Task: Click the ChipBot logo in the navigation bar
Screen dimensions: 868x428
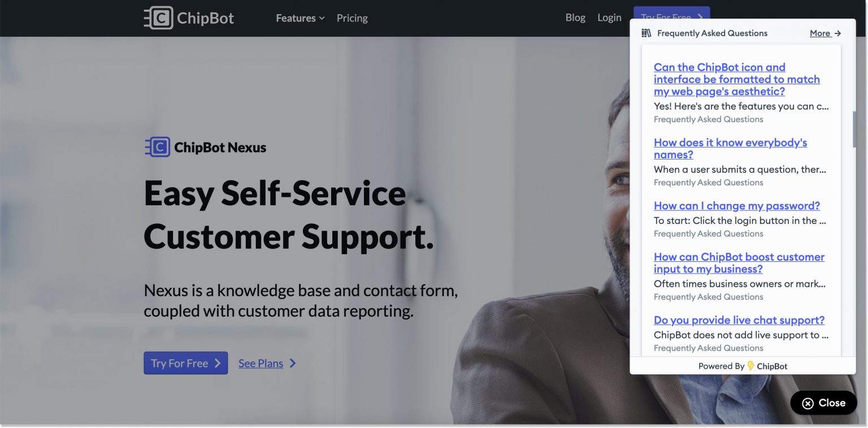Action: pyautogui.click(x=189, y=18)
